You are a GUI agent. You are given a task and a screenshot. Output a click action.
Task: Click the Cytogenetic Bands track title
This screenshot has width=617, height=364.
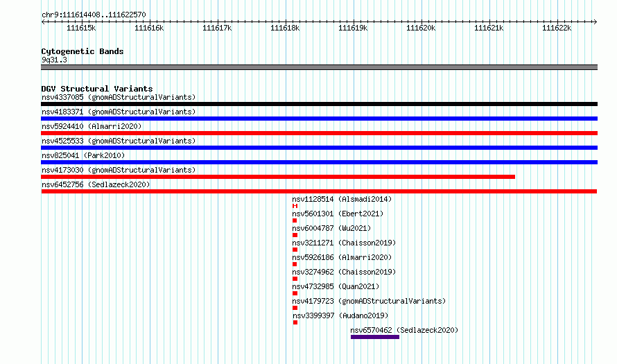pyautogui.click(x=82, y=51)
